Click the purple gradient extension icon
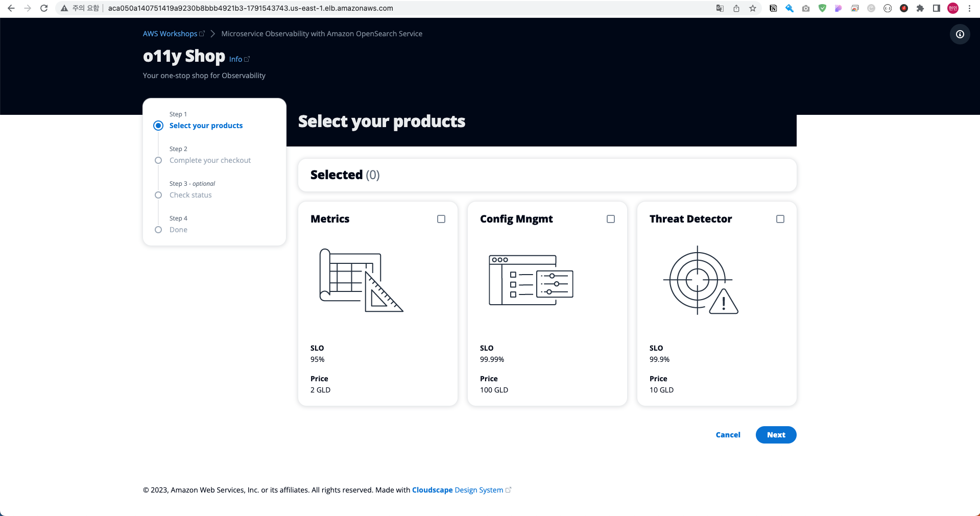Screen dimensions: 980x516 (x=839, y=8)
